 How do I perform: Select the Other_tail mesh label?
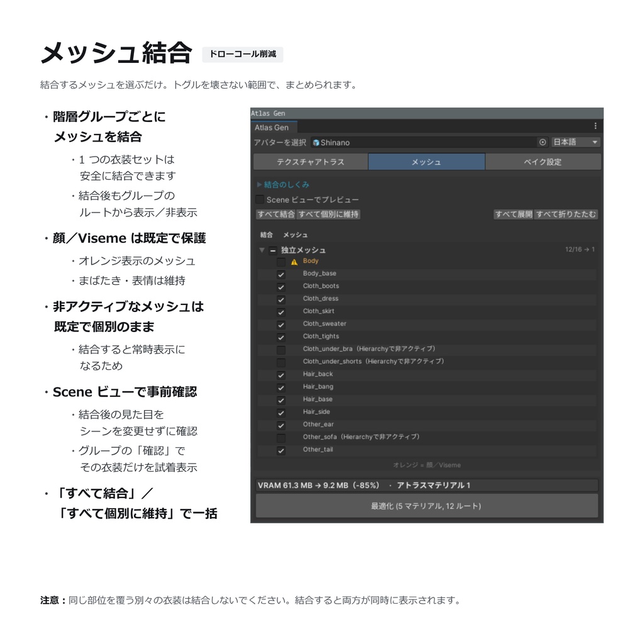(x=318, y=449)
